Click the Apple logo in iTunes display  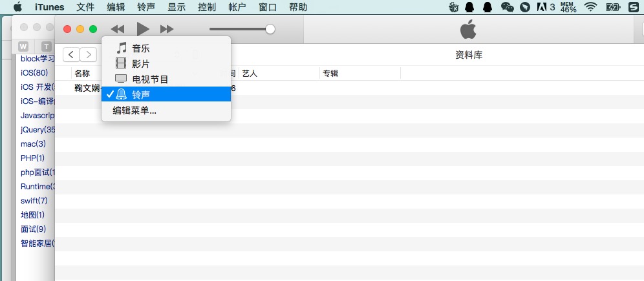click(x=468, y=30)
